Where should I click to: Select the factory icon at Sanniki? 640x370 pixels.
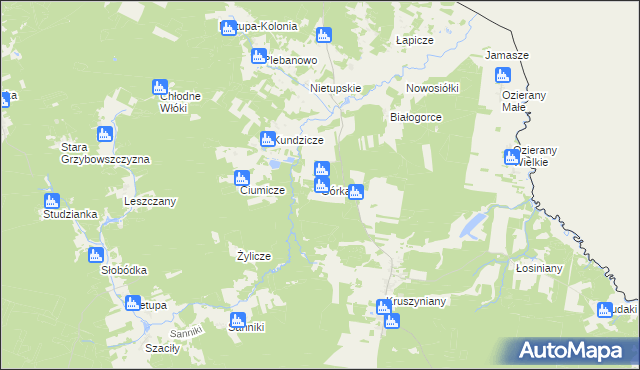click(238, 320)
